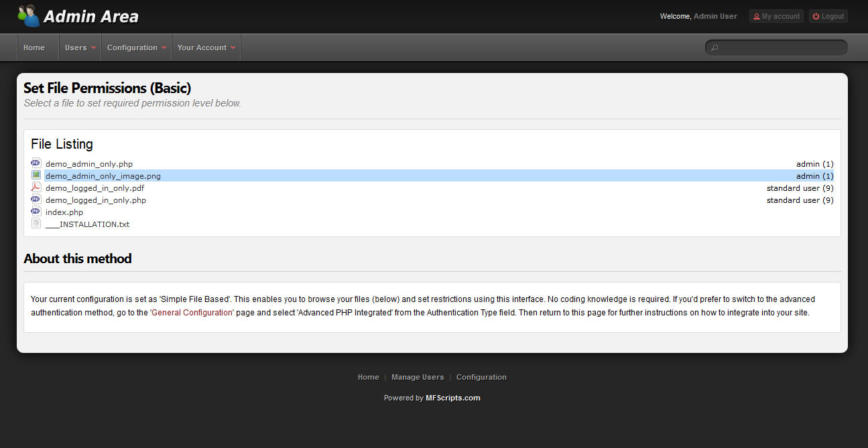868x448 pixels.
Task: Select the file demo_admin_only_image.png
Action: (103, 176)
